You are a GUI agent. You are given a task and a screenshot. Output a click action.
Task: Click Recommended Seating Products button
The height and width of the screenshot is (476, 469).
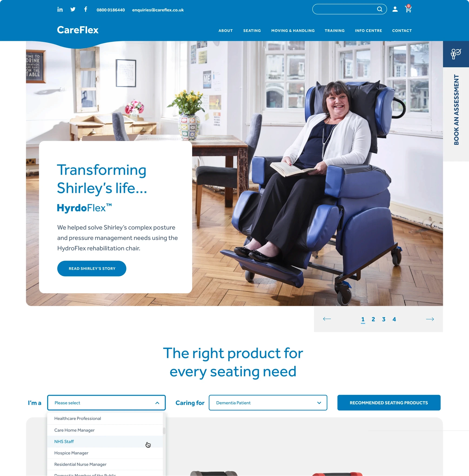tap(389, 403)
